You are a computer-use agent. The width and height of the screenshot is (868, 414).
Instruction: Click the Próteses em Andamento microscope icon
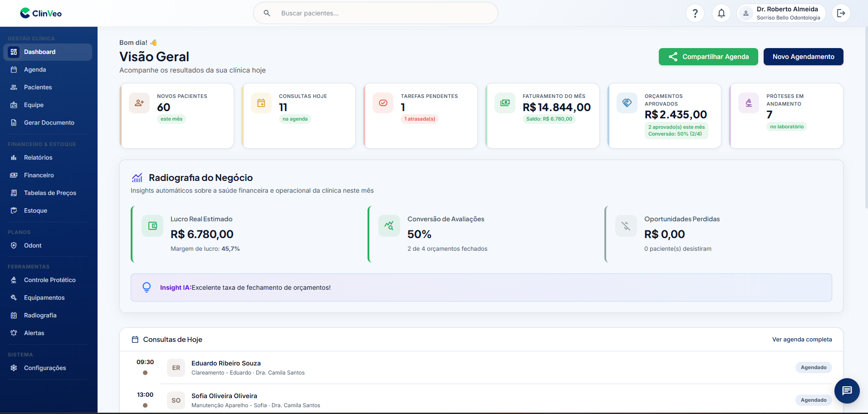749,103
